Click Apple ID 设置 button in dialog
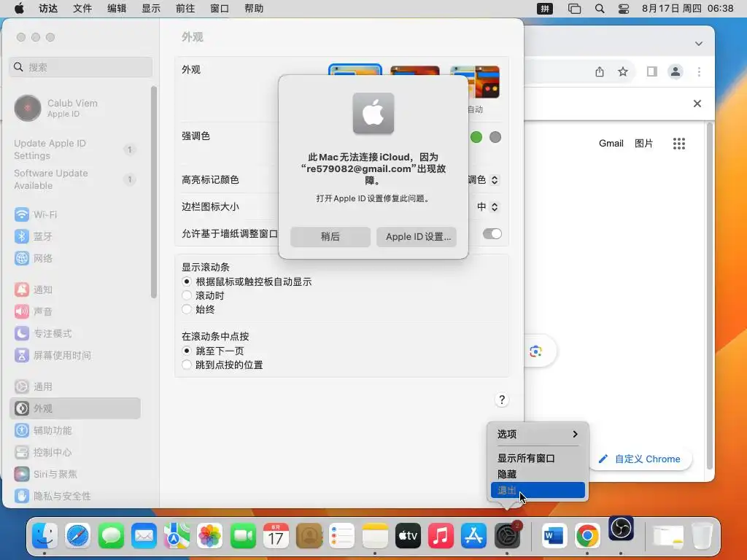Viewport: 747px width, 560px height. point(417,237)
